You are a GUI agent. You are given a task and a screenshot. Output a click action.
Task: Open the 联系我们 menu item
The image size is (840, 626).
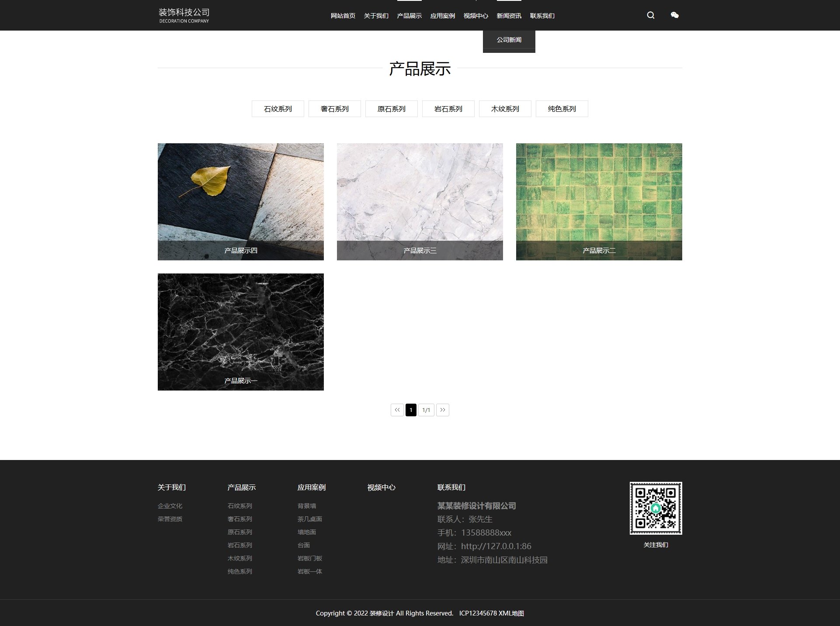[541, 16]
